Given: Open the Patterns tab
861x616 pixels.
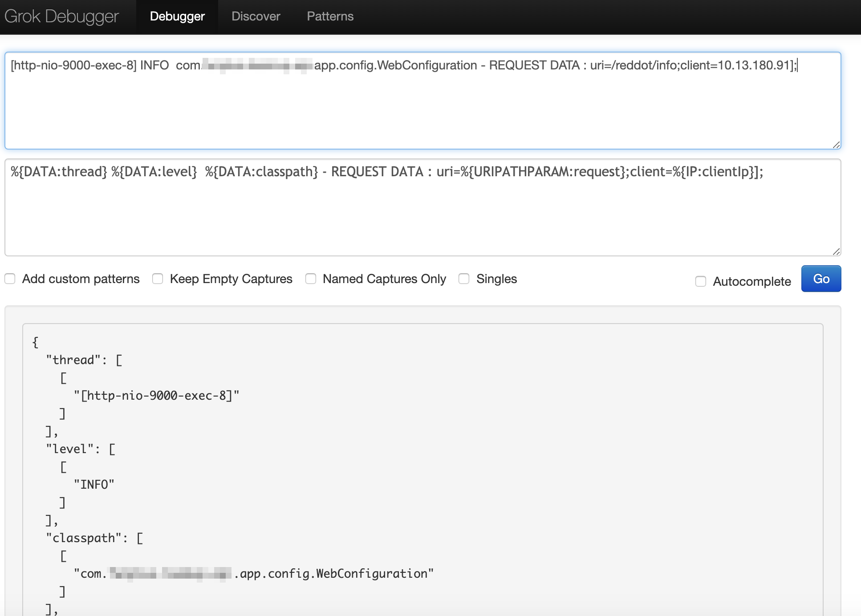Looking at the screenshot, I should (330, 16).
